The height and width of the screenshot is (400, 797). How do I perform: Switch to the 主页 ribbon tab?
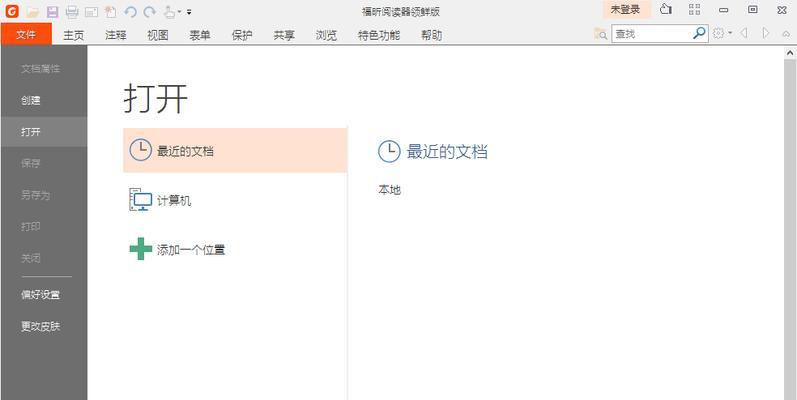click(74, 35)
